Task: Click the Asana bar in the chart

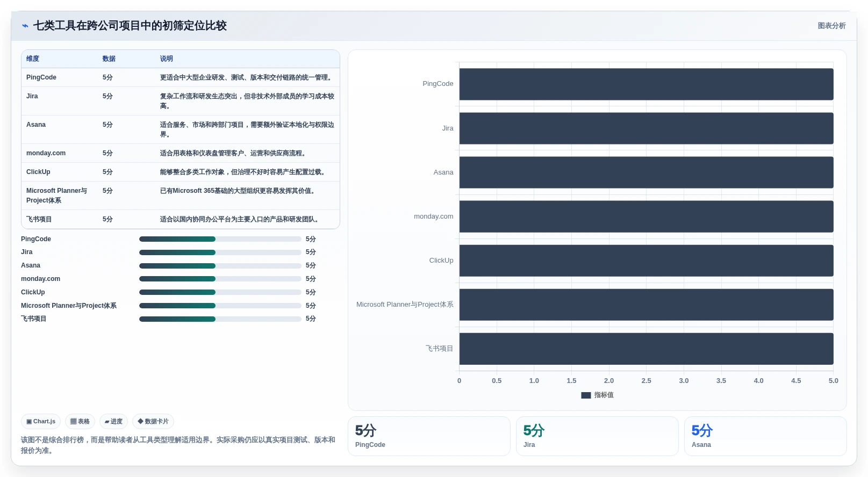Action: [x=646, y=172]
